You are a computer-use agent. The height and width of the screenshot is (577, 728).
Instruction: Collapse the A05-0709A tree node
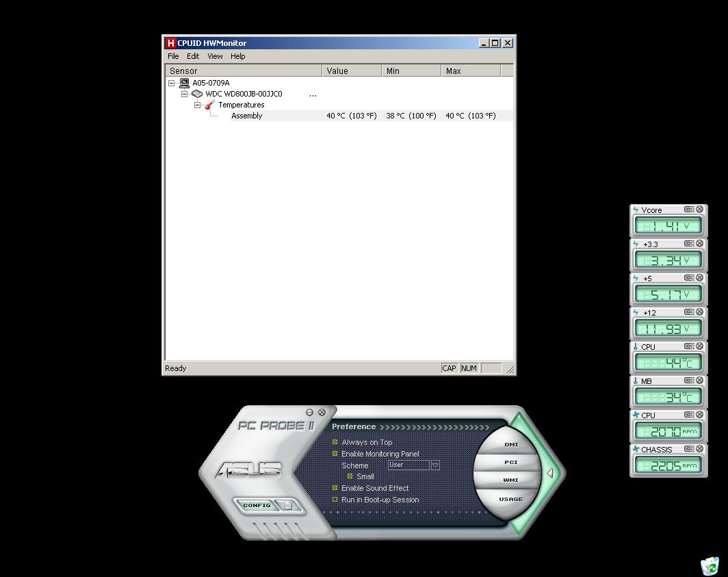(x=171, y=83)
